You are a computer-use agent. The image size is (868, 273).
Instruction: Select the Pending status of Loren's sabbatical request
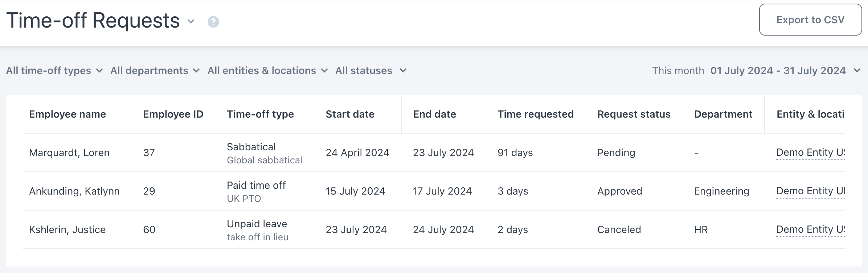616,152
